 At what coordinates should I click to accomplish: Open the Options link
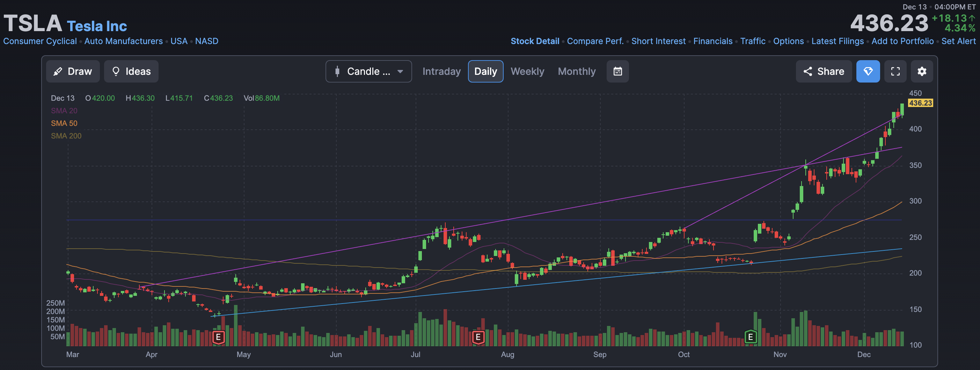pyautogui.click(x=788, y=41)
